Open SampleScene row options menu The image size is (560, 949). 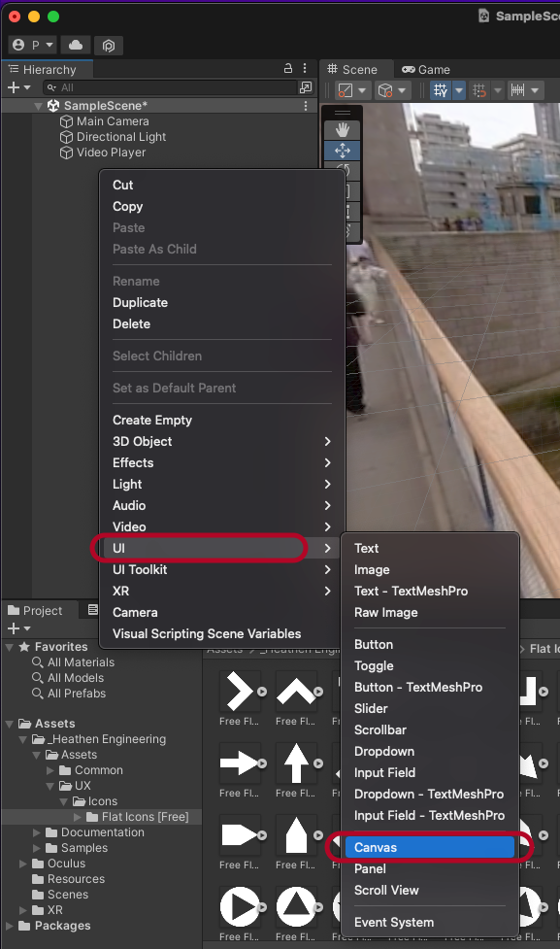(x=306, y=106)
